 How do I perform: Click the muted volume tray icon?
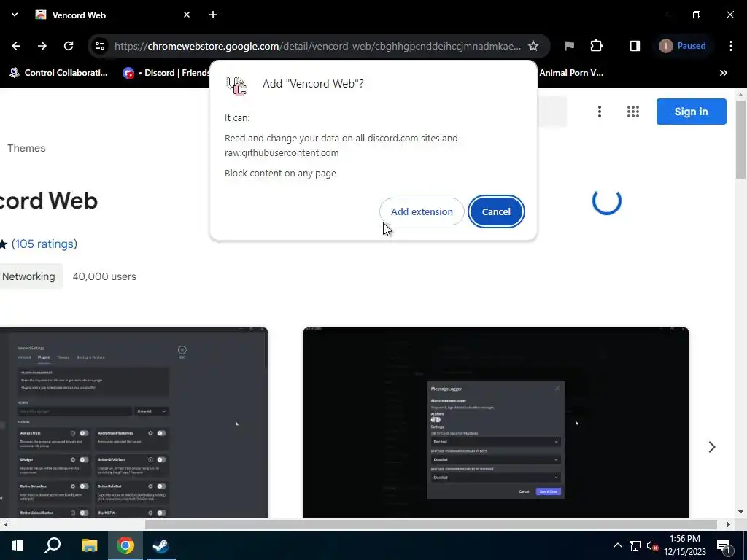652,545
